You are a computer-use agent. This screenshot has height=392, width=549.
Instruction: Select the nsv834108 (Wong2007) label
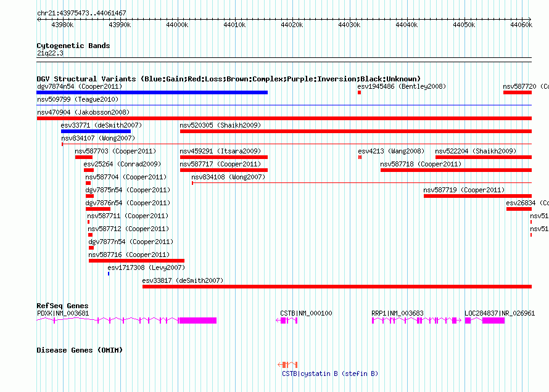pyautogui.click(x=228, y=177)
